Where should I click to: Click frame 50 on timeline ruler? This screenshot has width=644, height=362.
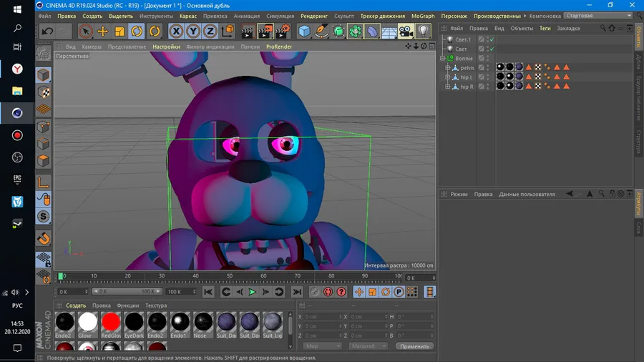pyautogui.click(x=230, y=276)
